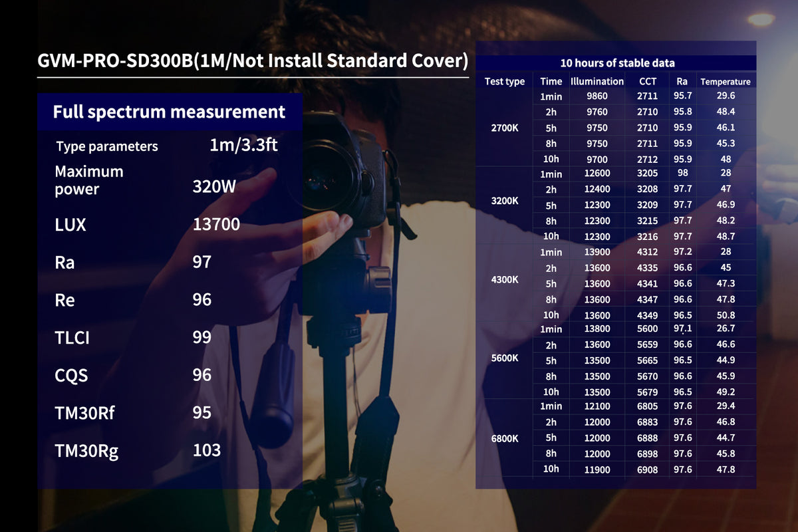Click the 'TM30Rg' label
The height and width of the screenshot is (532, 798).
pos(86,452)
